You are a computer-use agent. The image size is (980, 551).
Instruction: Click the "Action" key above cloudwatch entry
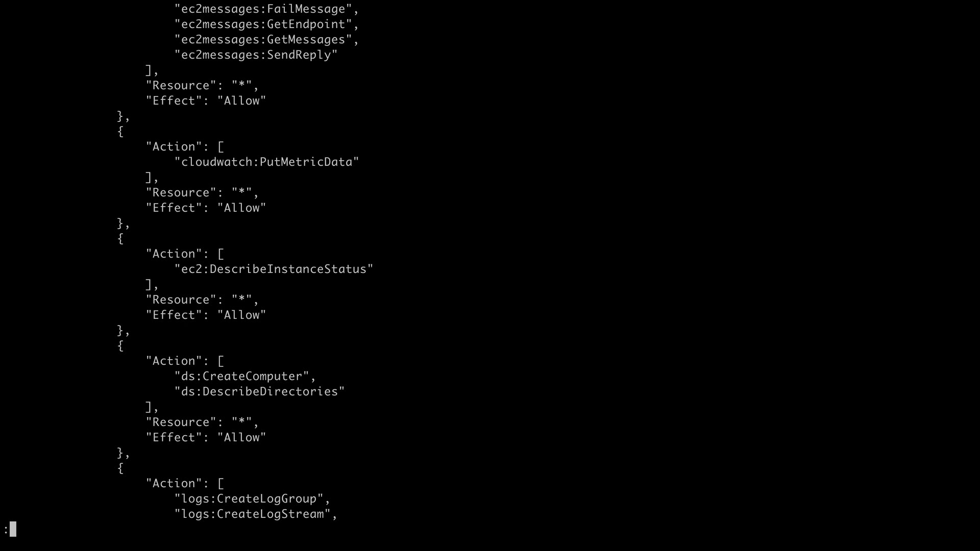click(x=174, y=147)
